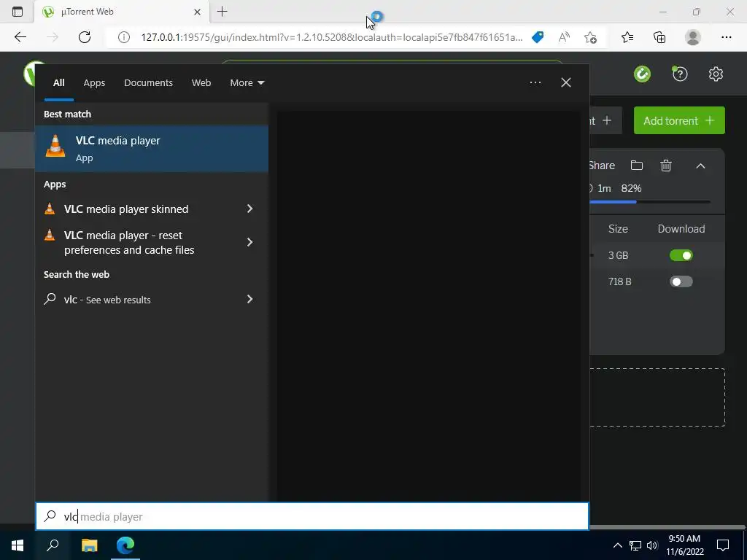747x560 pixels.
Task: Open Edge profile avatar
Action: 693,37
